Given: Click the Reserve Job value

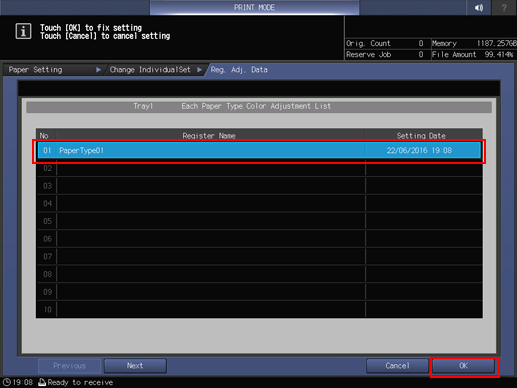Looking at the screenshot, I should click(421, 54).
